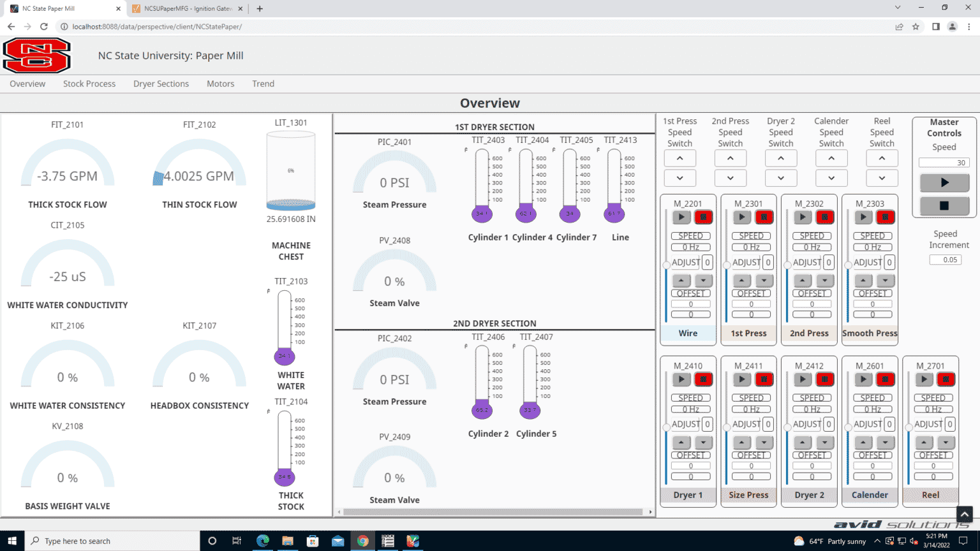
Task: Start the Calender motor M_2601
Action: (x=863, y=379)
